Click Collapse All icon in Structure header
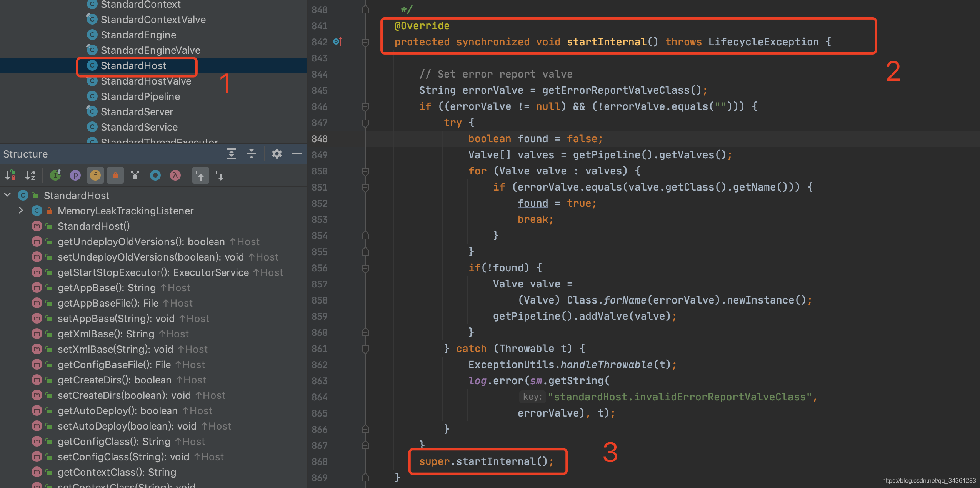The width and height of the screenshot is (980, 488). click(252, 154)
